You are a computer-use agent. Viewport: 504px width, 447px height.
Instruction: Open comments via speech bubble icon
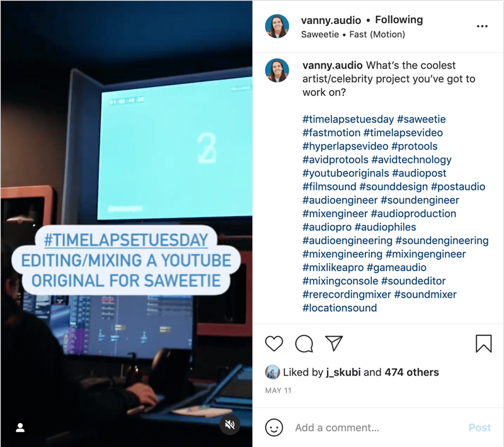click(304, 344)
